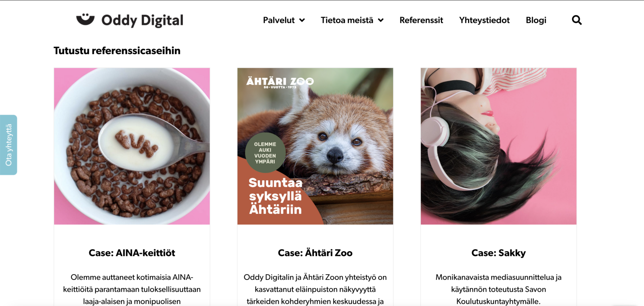Click the Oddy Digital wordmark text
This screenshot has height=306, width=644.
coord(142,20)
